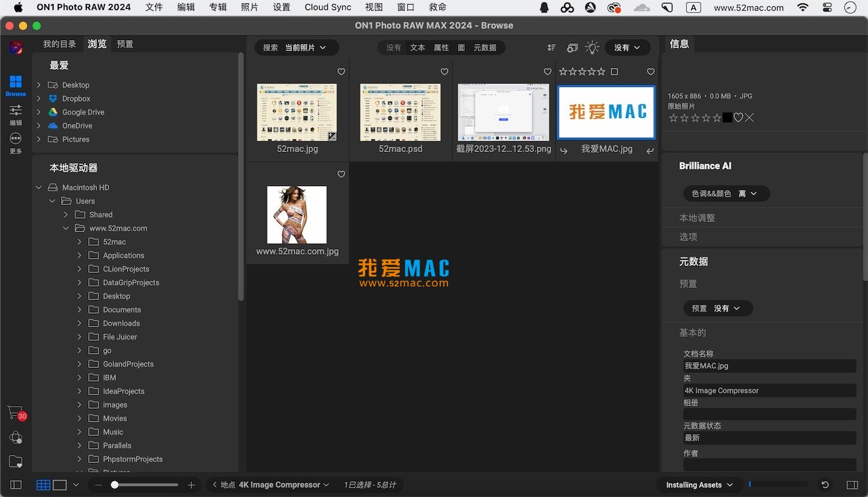The height and width of the screenshot is (497, 868).
Task: Select the www.52mac.com.jpg thumbnail
Action: (297, 215)
